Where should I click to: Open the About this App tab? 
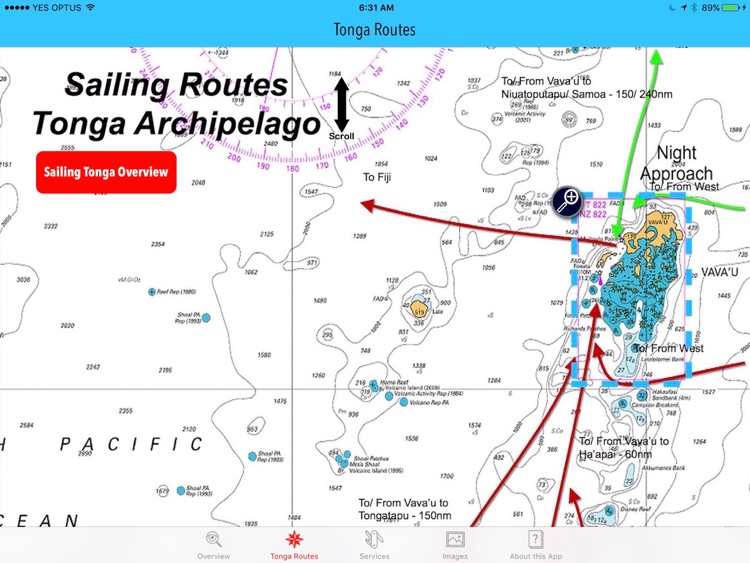click(536, 545)
